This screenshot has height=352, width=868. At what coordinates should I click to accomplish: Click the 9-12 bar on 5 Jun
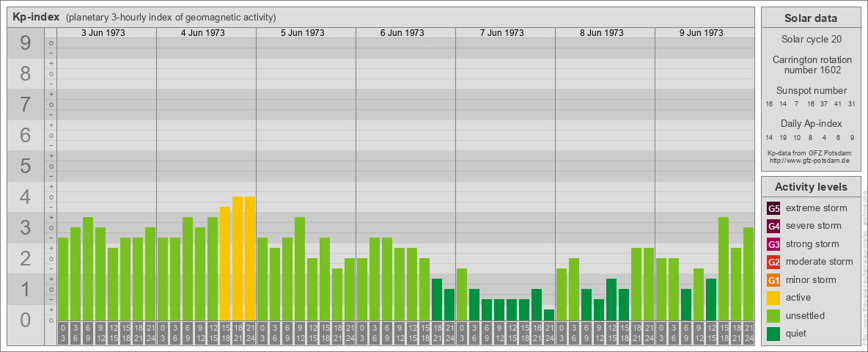pyautogui.click(x=300, y=268)
